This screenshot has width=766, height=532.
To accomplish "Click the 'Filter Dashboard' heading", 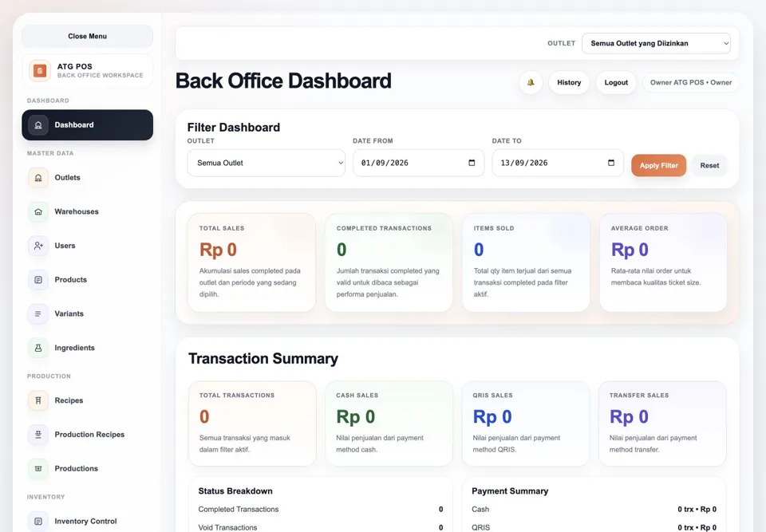I will (234, 128).
